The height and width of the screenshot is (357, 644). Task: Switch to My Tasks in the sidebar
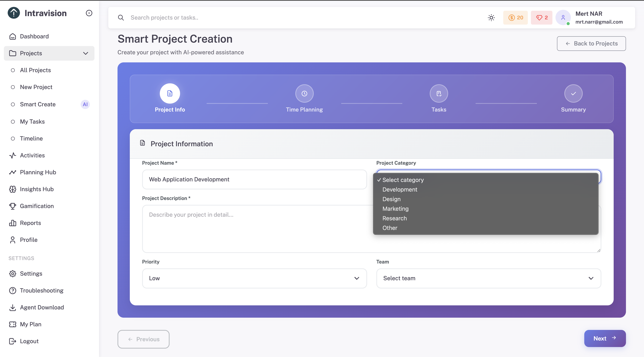tap(32, 121)
